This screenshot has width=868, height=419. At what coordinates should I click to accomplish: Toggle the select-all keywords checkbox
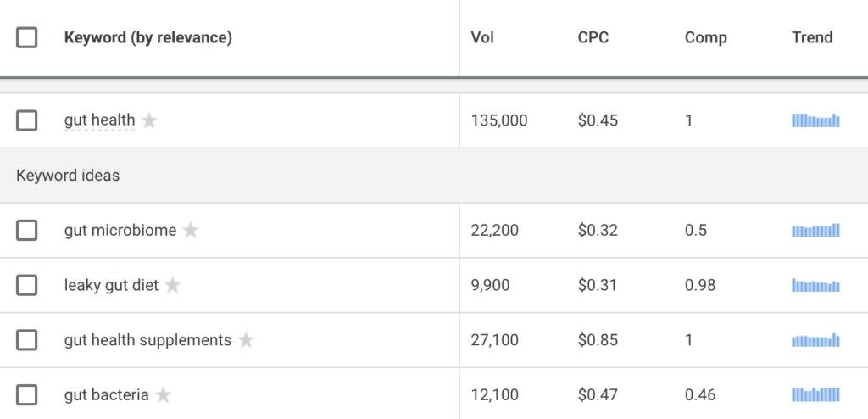coord(26,37)
